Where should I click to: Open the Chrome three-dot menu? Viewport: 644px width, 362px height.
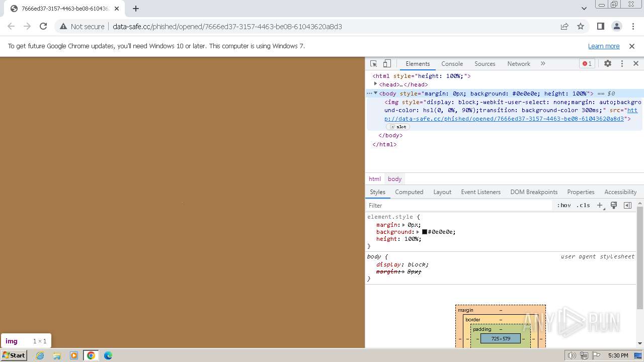click(632, 26)
